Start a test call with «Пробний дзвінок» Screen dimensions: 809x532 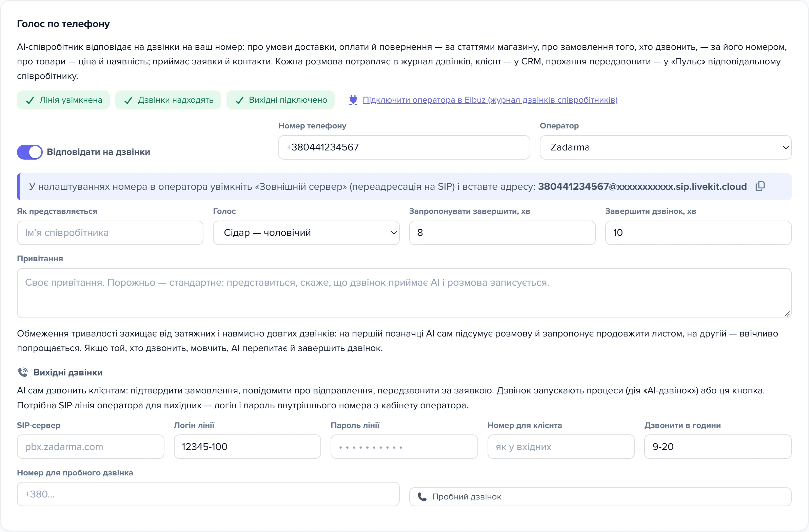point(600,497)
